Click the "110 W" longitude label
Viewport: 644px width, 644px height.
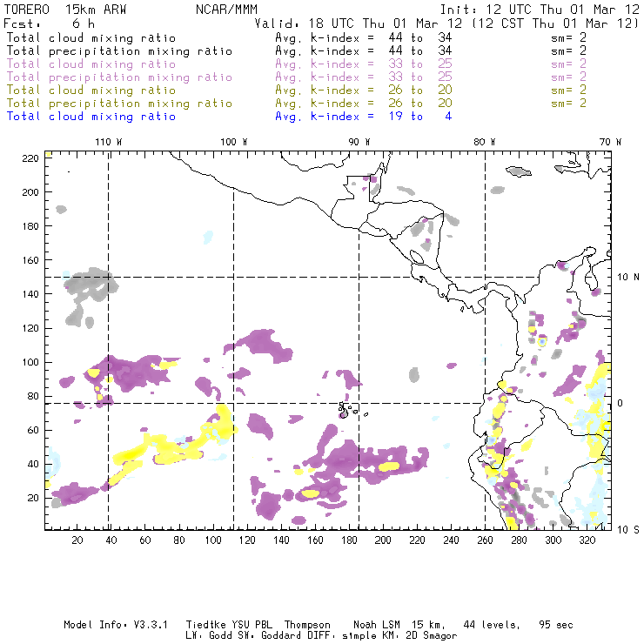pyautogui.click(x=109, y=142)
